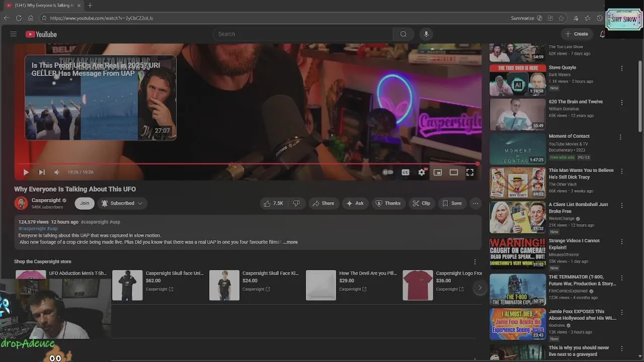Create a Clip of the video

pos(421,203)
